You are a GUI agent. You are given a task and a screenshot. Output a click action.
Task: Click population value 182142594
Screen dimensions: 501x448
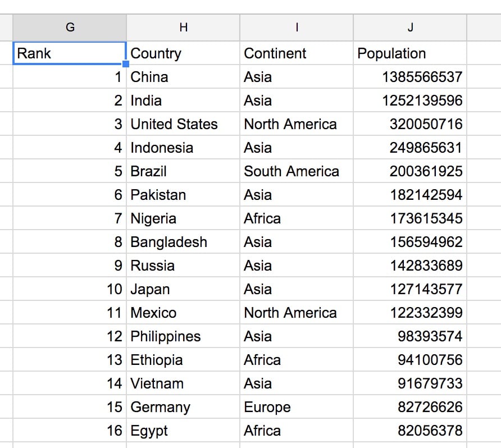410,195
